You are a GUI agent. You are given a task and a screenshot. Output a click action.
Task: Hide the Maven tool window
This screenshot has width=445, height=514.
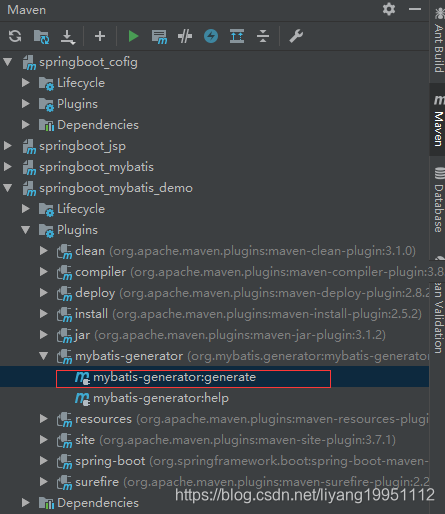coord(415,9)
